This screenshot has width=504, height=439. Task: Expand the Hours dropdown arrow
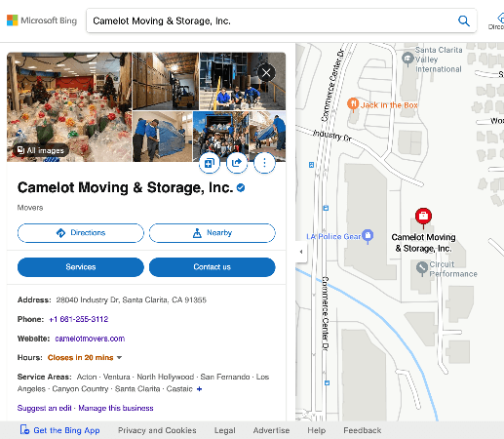(x=119, y=357)
